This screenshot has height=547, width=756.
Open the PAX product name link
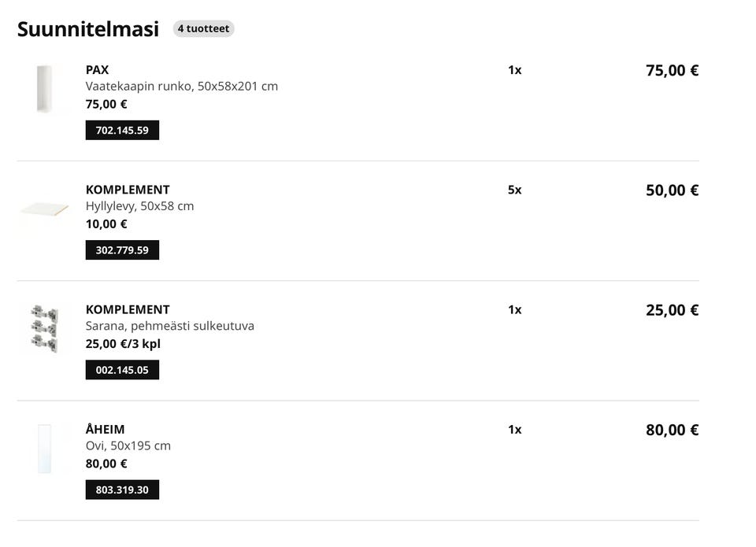(97, 70)
